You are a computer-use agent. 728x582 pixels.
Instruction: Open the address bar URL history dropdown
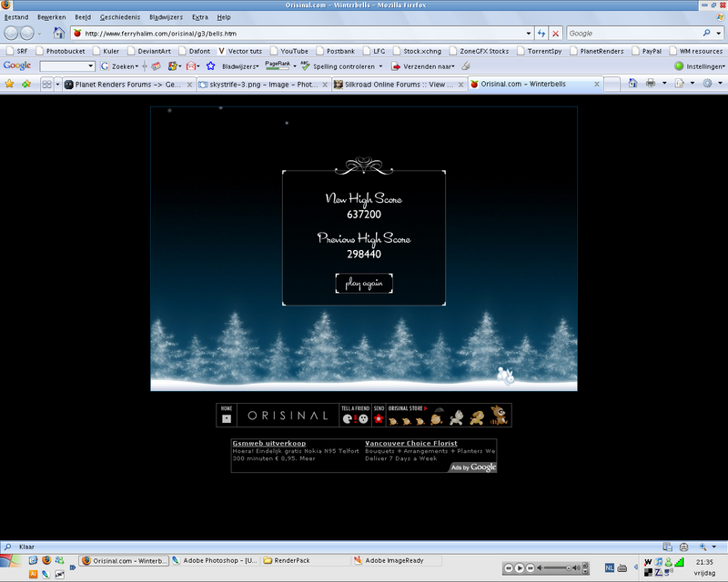click(x=529, y=34)
